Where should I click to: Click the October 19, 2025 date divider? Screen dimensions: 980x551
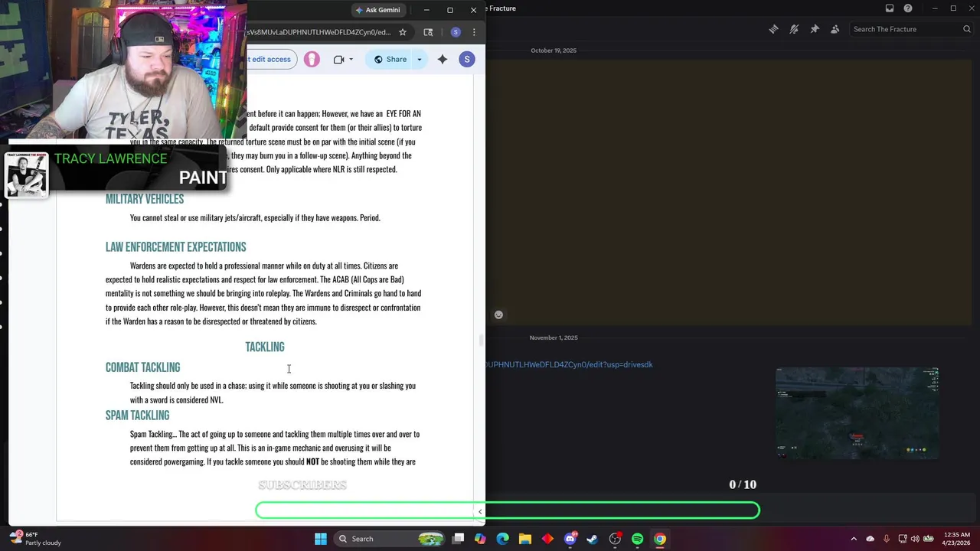(554, 51)
